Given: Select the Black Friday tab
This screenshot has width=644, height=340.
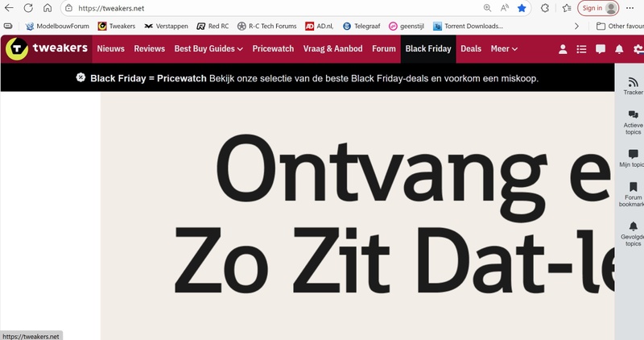Looking at the screenshot, I should 428,49.
